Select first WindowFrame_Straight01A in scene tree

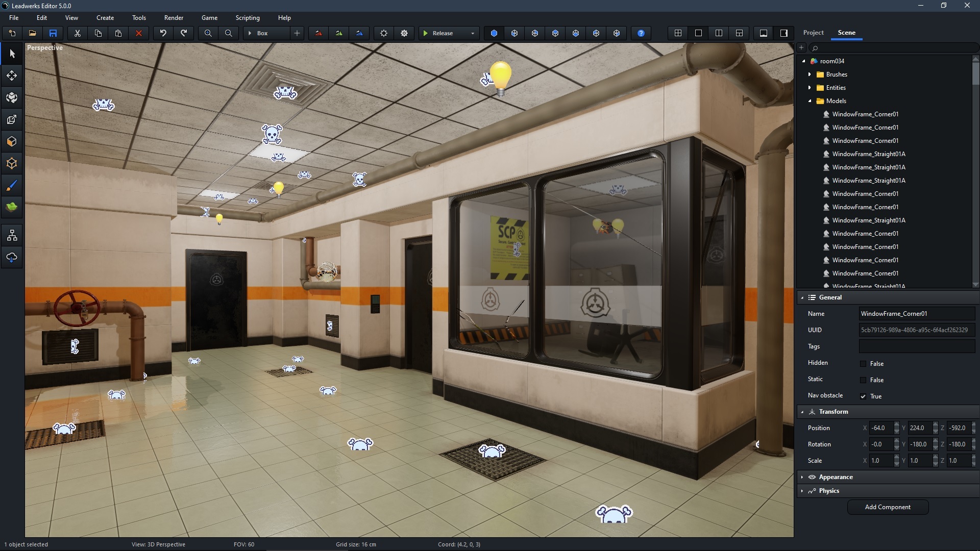click(x=868, y=154)
